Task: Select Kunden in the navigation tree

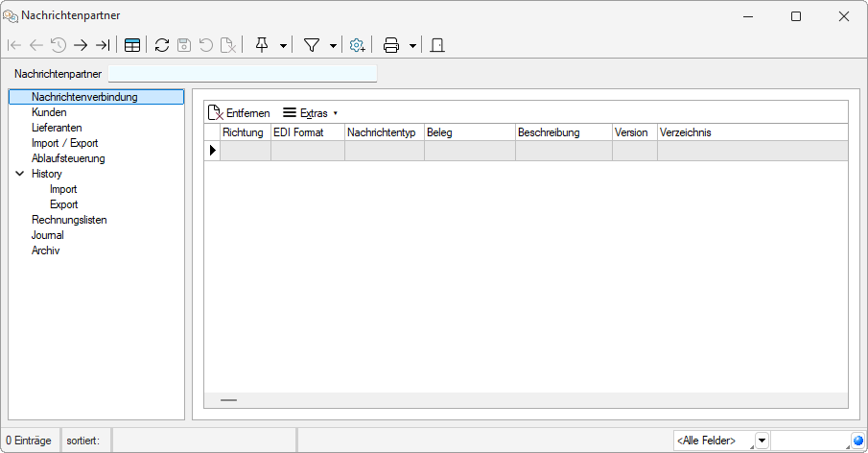Action: pos(49,112)
